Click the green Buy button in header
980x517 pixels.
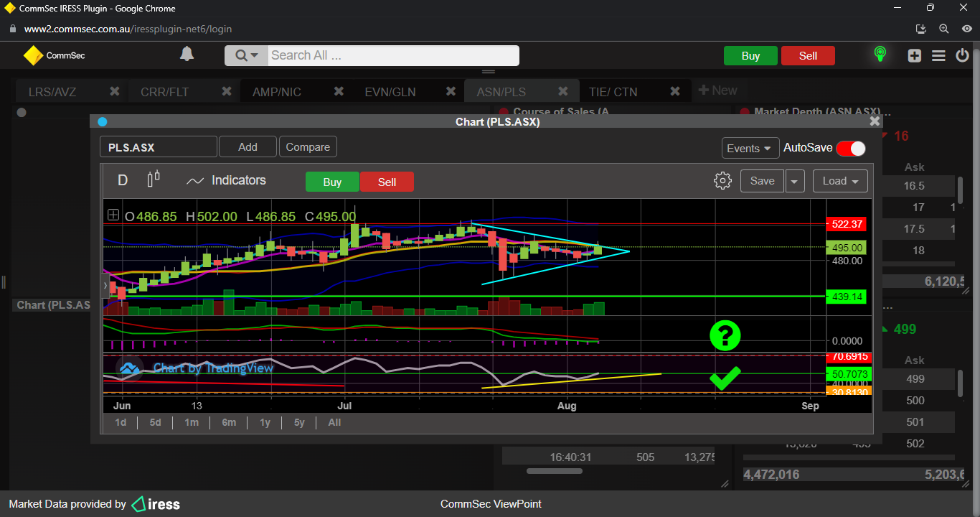[x=750, y=56]
